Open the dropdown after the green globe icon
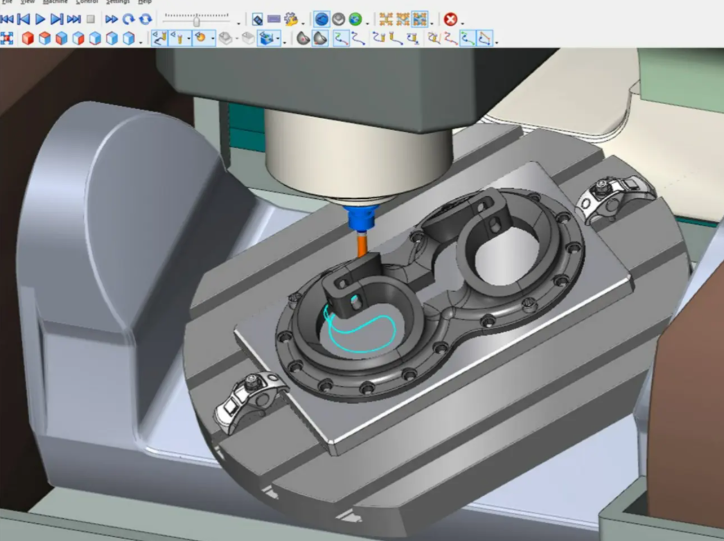The width and height of the screenshot is (724, 541). (x=368, y=22)
